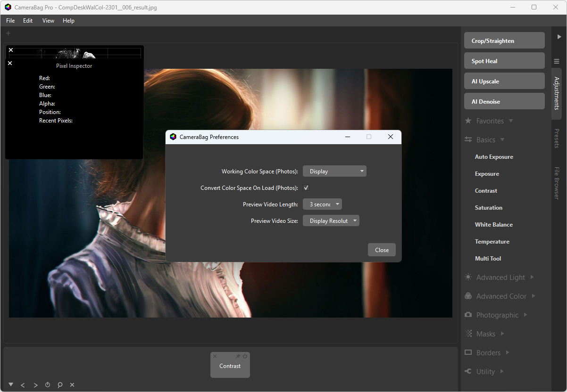This screenshot has height=392, width=567.
Task: Expand the Advanced Light section
Action: 532,277
